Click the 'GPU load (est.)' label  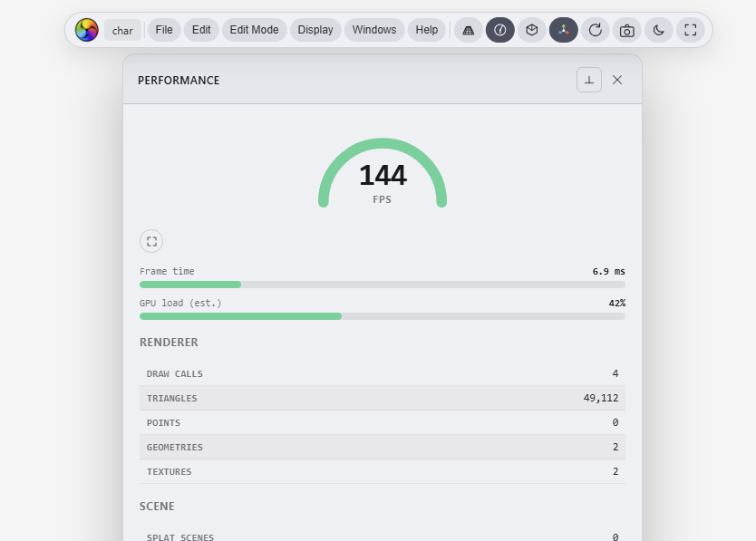pos(180,304)
